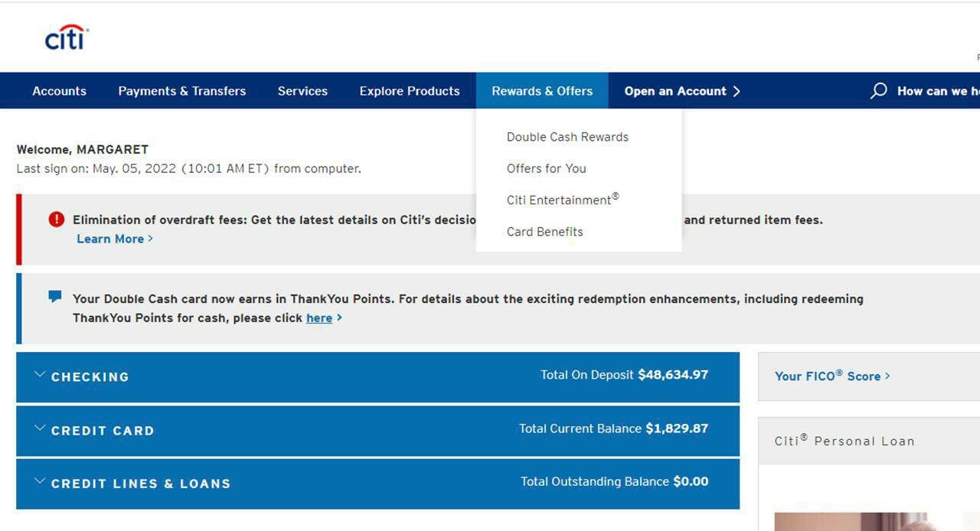Open Explore Products menu
980x531 pixels.
click(410, 91)
